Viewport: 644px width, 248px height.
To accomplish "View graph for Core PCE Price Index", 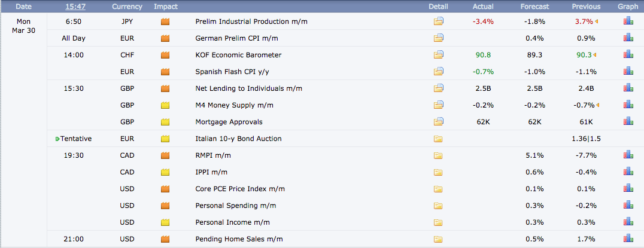I will coord(628,189).
